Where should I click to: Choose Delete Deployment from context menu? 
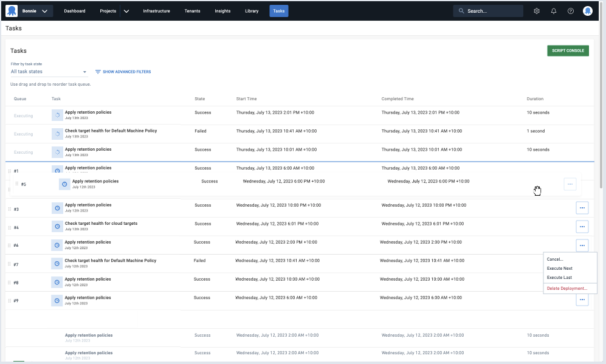pos(567,288)
